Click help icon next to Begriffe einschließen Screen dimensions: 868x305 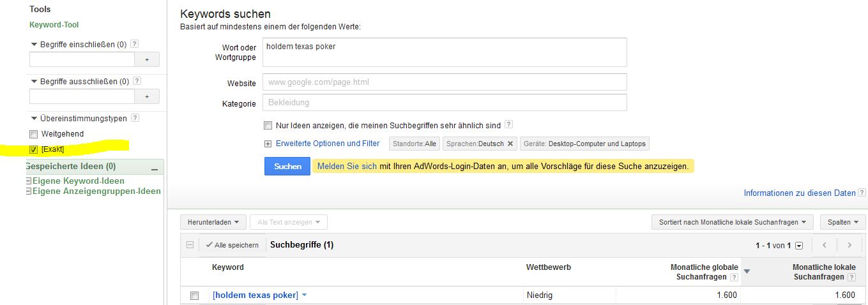coord(135,45)
